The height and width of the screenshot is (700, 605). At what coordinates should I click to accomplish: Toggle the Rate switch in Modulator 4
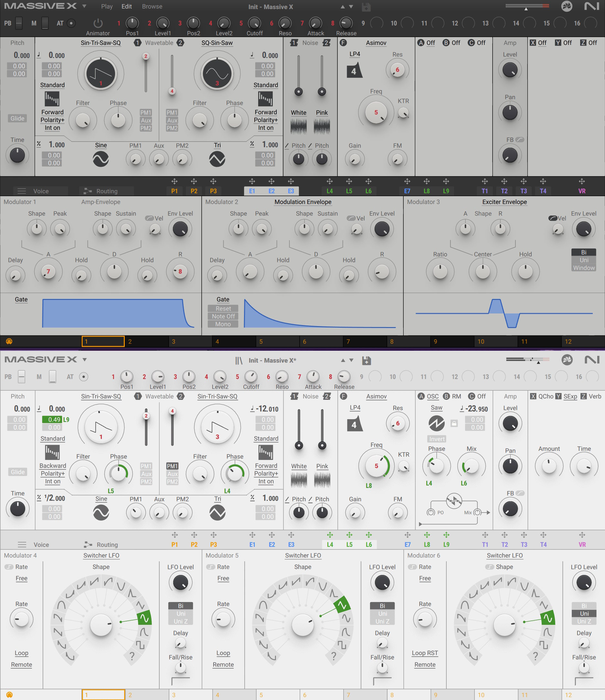(x=9, y=567)
